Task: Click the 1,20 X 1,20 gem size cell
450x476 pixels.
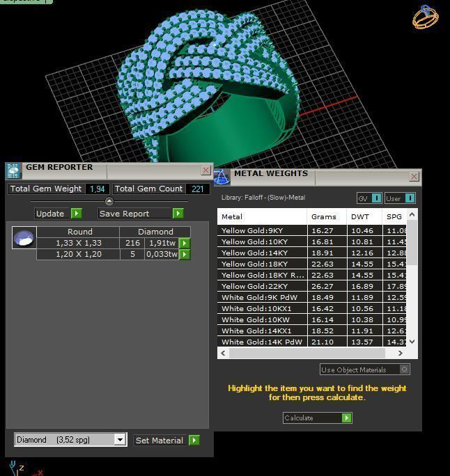Action: (x=79, y=255)
